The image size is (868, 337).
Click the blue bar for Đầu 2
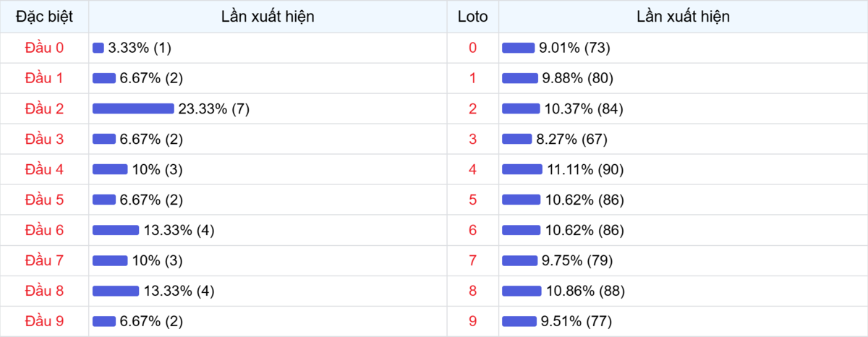pyautogui.click(x=133, y=108)
